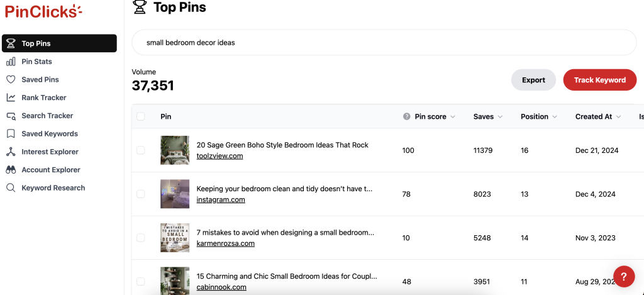The image size is (644, 295).
Task: Click the Interest Explorer branch icon
Action: (x=11, y=152)
